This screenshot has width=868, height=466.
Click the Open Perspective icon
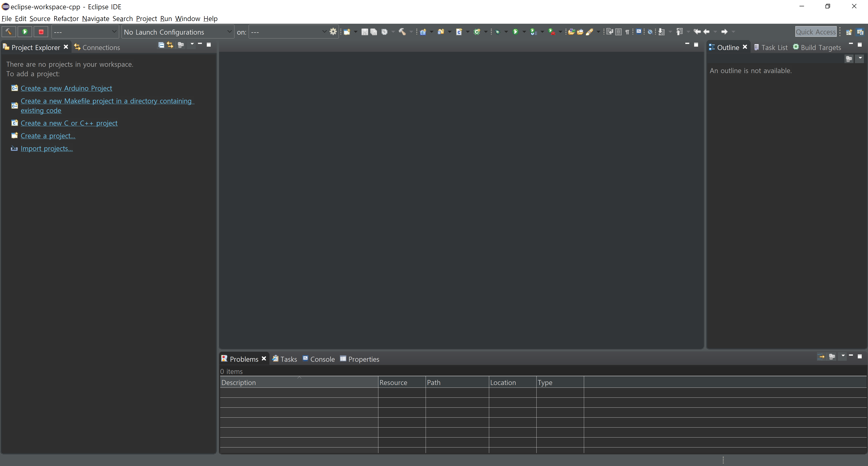tap(849, 32)
